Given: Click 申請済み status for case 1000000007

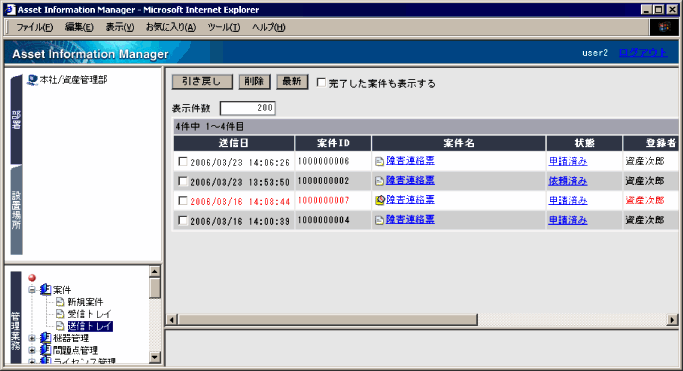Looking at the screenshot, I should tap(568, 200).
